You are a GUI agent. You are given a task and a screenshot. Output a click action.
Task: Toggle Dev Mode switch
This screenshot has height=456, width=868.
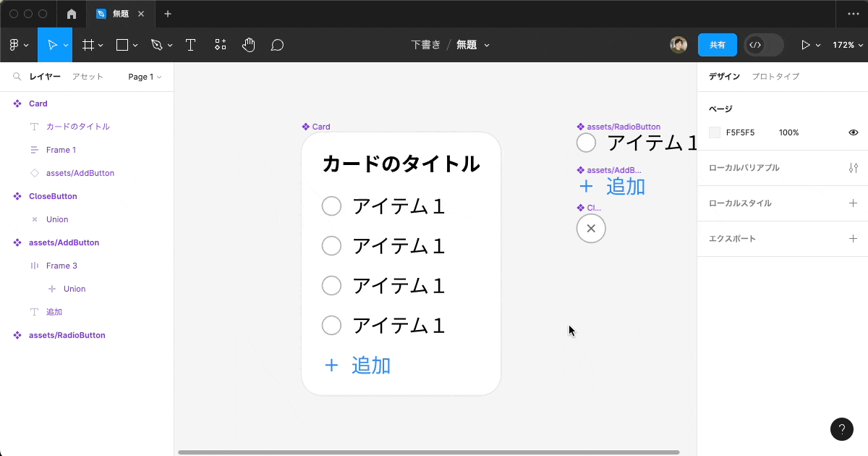[764, 45]
